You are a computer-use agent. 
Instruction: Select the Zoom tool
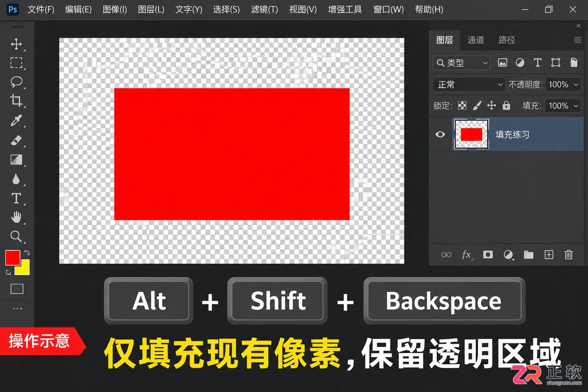coord(16,236)
